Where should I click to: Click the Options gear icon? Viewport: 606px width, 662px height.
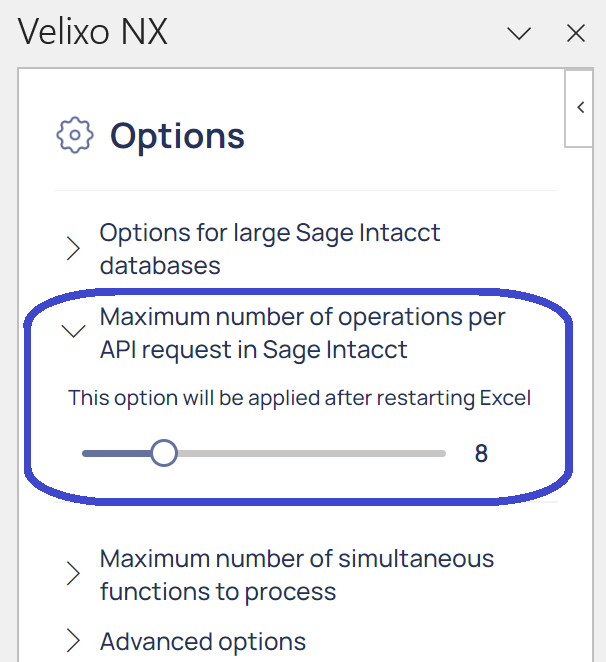tap(75, 135)
